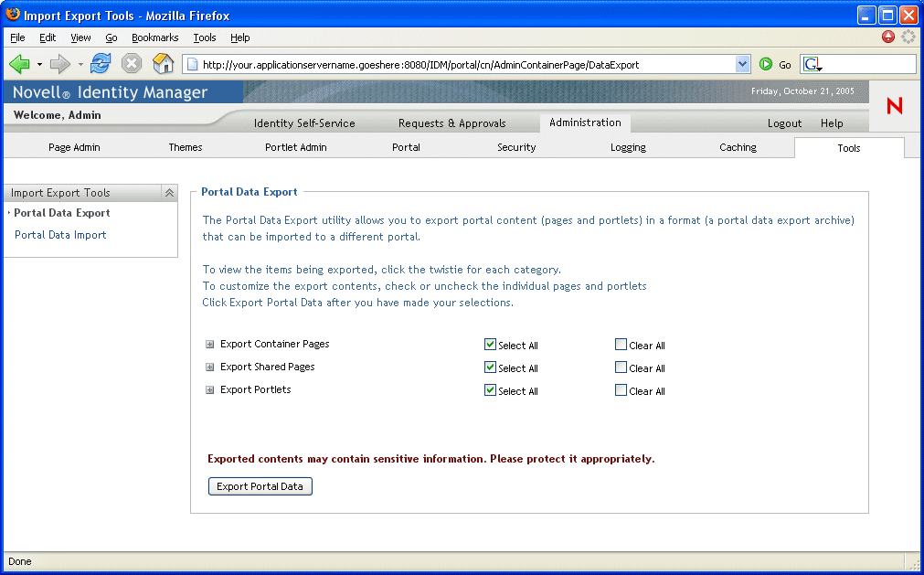
Task: Check Clear All for Export Portlets
Action: pos(621,390)
